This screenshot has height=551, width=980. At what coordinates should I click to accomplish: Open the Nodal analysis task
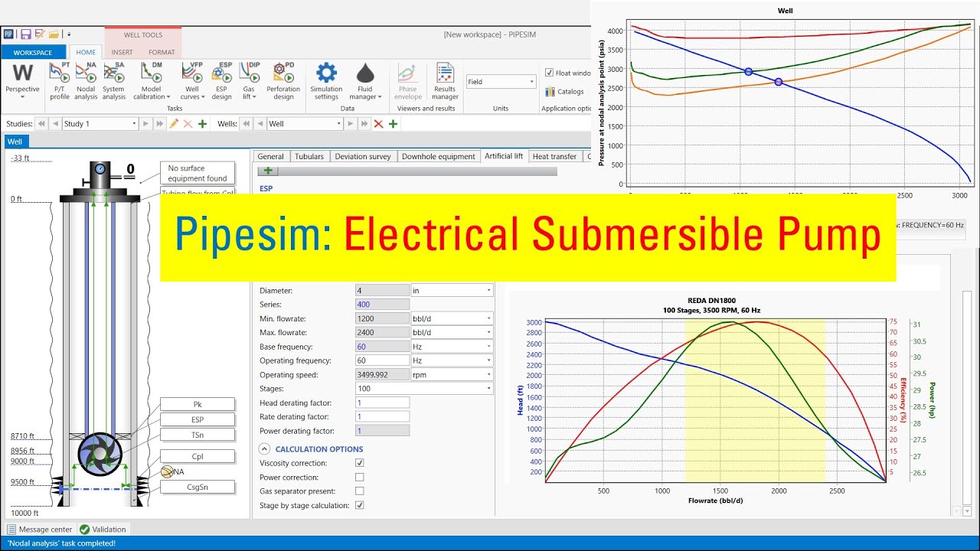[86, 81]
